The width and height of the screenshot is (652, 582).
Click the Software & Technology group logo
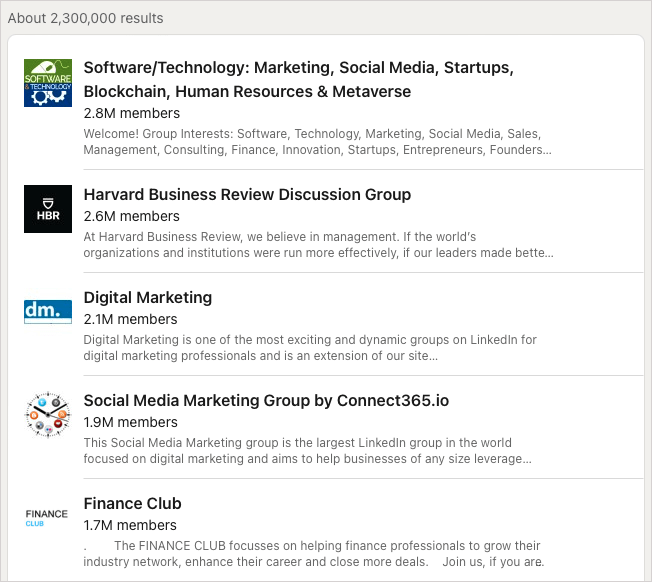pyautogui.click(x=48, y=83)
